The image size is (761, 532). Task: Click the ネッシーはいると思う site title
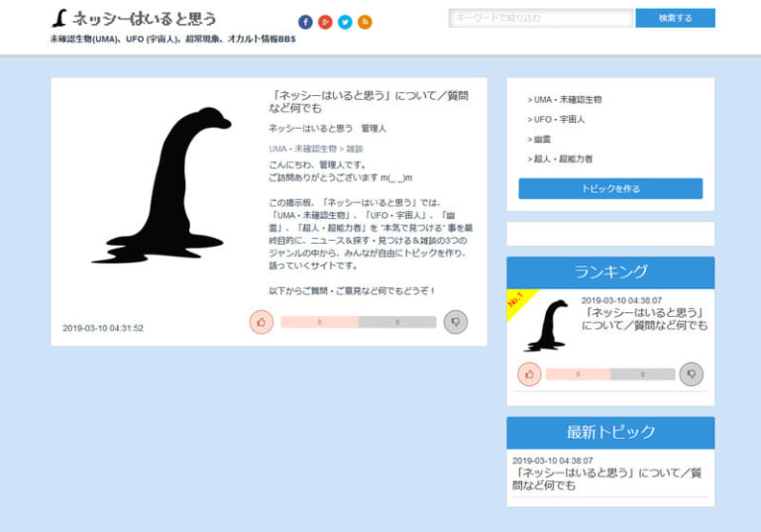coord(144,19)
